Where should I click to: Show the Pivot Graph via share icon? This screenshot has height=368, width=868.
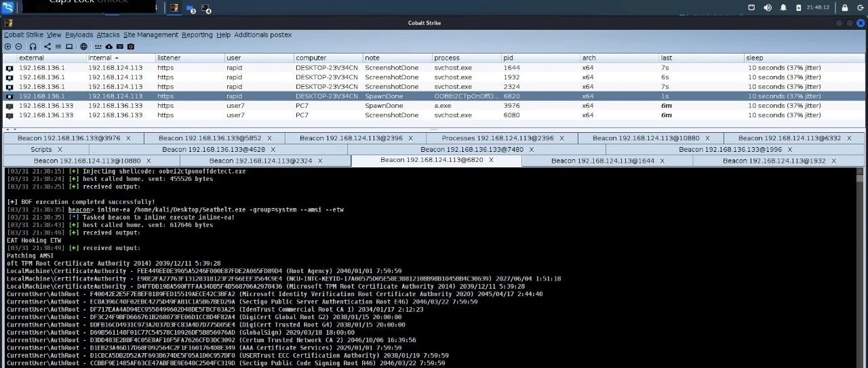click(x=47, y=47)
